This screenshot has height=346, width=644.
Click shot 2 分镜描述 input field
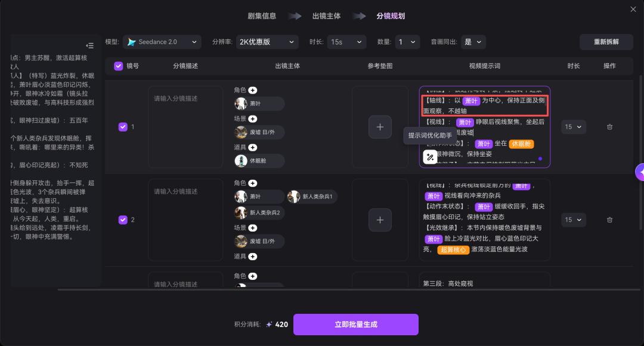pos(185,220)
